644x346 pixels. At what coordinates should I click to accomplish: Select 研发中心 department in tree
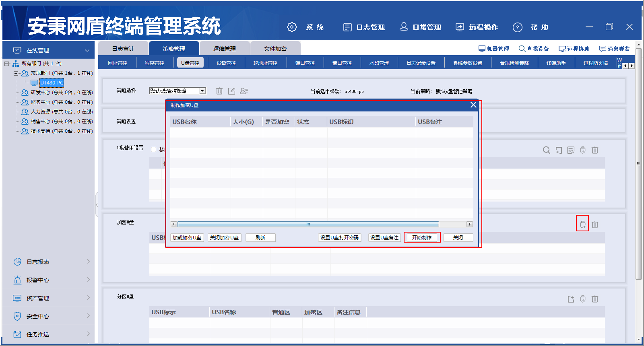57,93
